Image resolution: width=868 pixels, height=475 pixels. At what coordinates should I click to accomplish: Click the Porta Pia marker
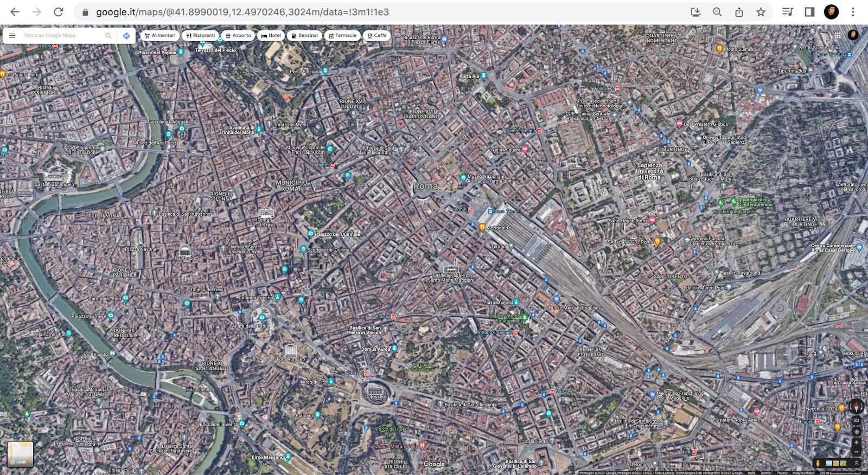pyautogui.click(x=483, y=76)
